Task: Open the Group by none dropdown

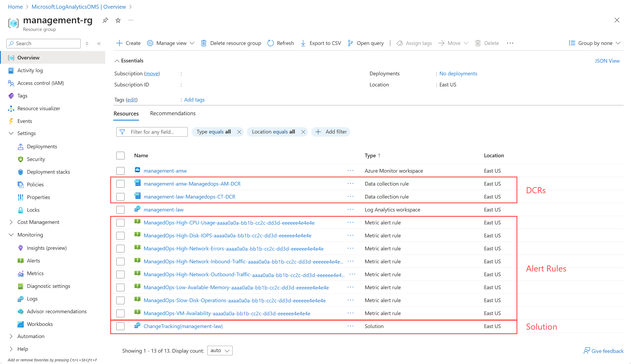Action: pos(595,43)
